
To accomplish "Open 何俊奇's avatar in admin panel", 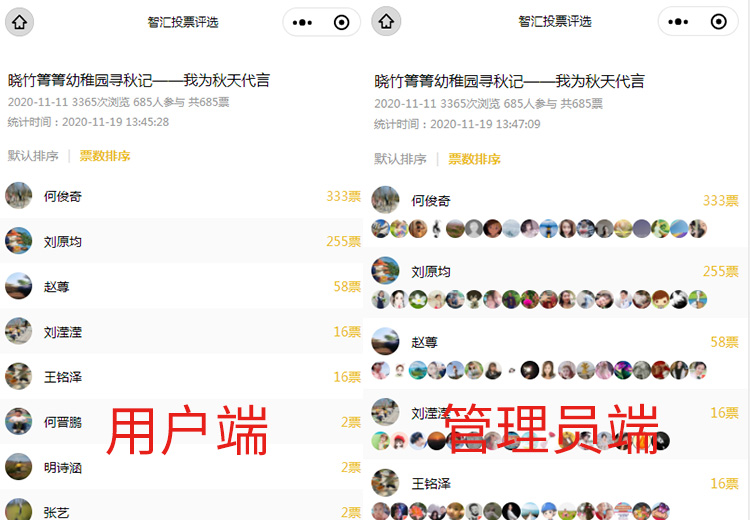I will coord(386,200).
